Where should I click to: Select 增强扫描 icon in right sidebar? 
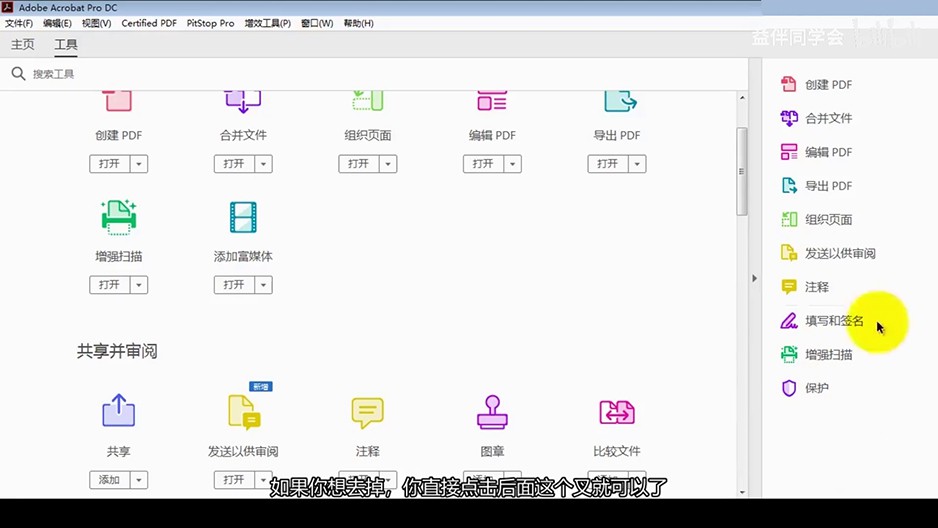tap(789, 354)
